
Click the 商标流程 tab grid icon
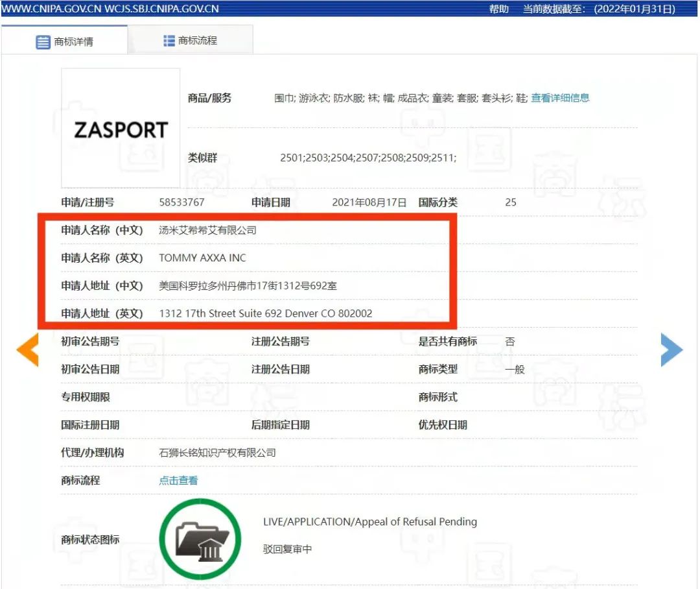[x=167, y=40]
